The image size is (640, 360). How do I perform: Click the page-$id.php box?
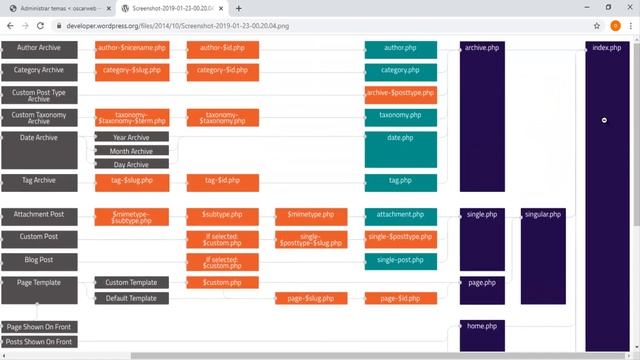[401, 298]
